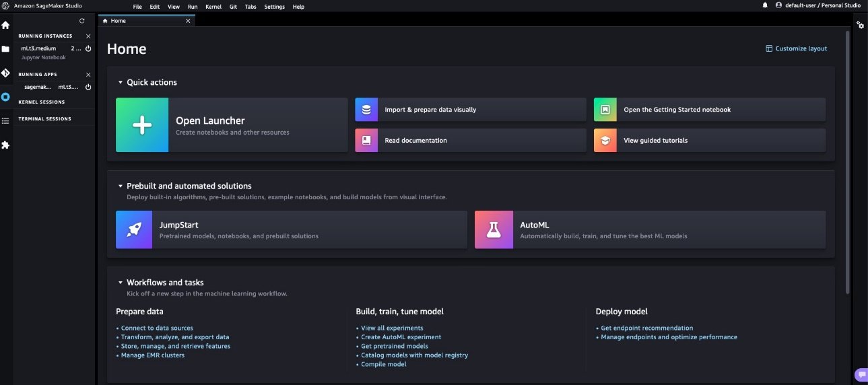Refresh the running instances list
The width and height of the screenshot is (868, 385).
[82, 21]
